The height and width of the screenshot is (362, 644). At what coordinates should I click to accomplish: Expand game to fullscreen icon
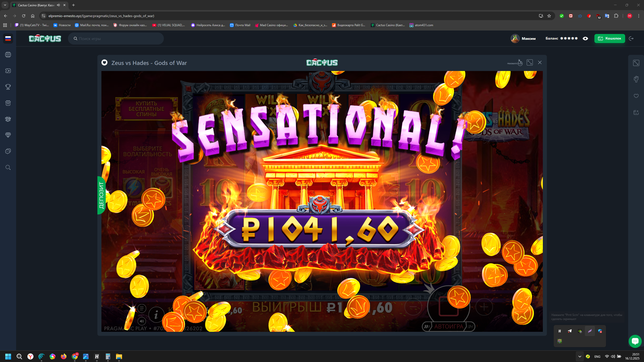[x=529, y=63]
